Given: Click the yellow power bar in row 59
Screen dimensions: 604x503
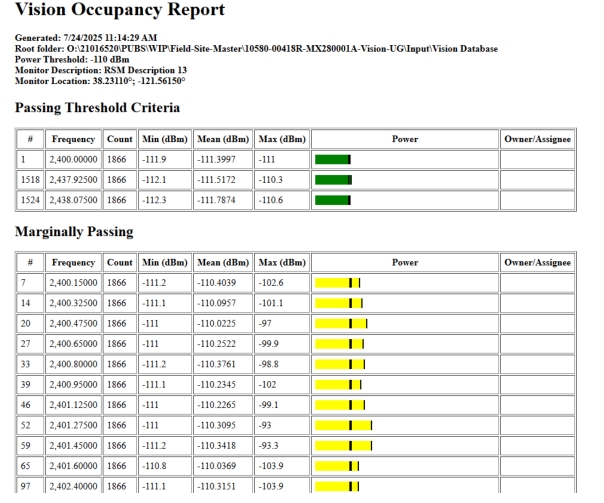Looking at the screenshot, I should (x=344, y=445).
